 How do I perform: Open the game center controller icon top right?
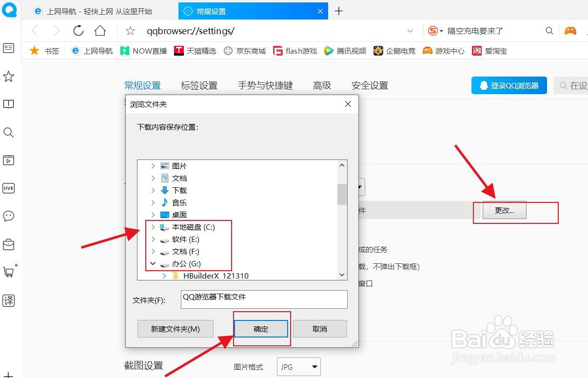(x=569, y=30)
